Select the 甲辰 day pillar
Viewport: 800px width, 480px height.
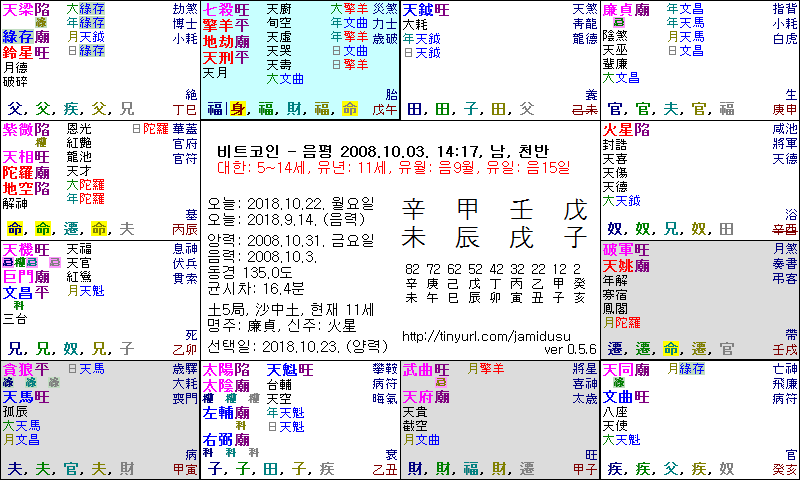pyautogui.click(x=467, y=223)
